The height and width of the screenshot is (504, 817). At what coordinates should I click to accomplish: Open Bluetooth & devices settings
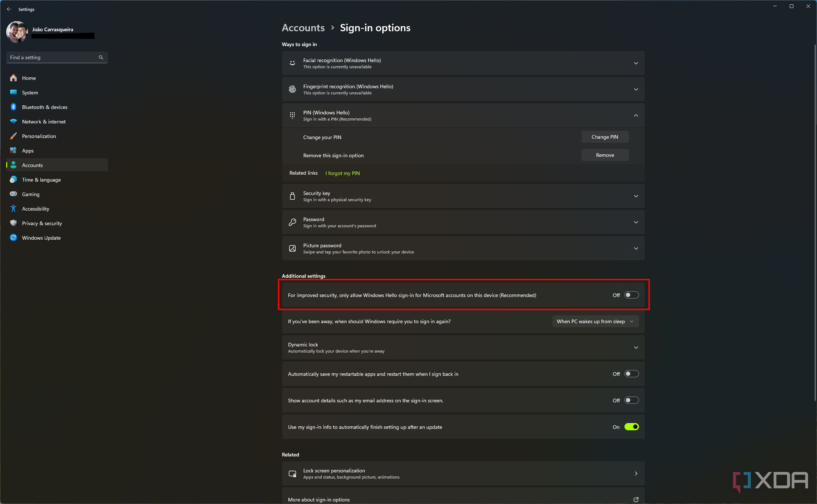coord(57,107)
